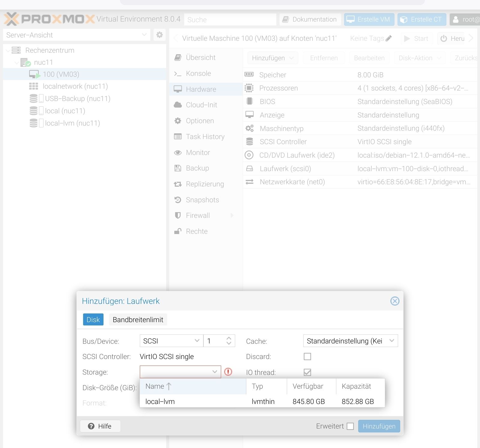480x448 pixels.
Task: Click the root@ user menu button
Action: 465,19
